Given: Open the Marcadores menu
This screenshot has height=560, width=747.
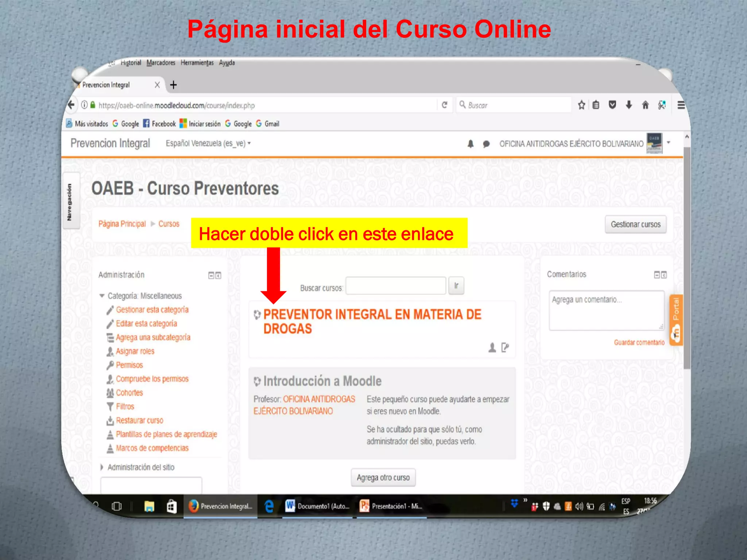Looking at the screenshot, I should [160, 63].
